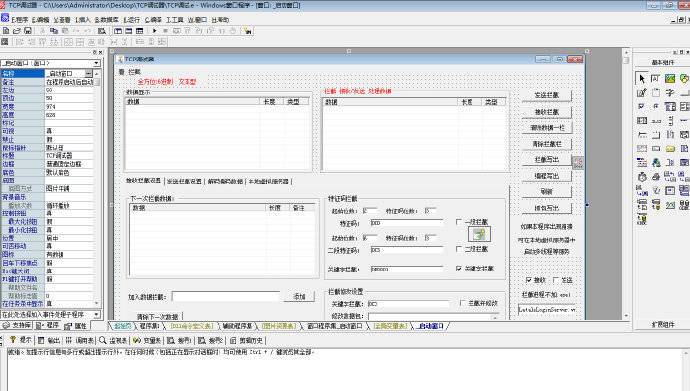Switch to the 本地虚拟服务器 tab

coord(268,181)
